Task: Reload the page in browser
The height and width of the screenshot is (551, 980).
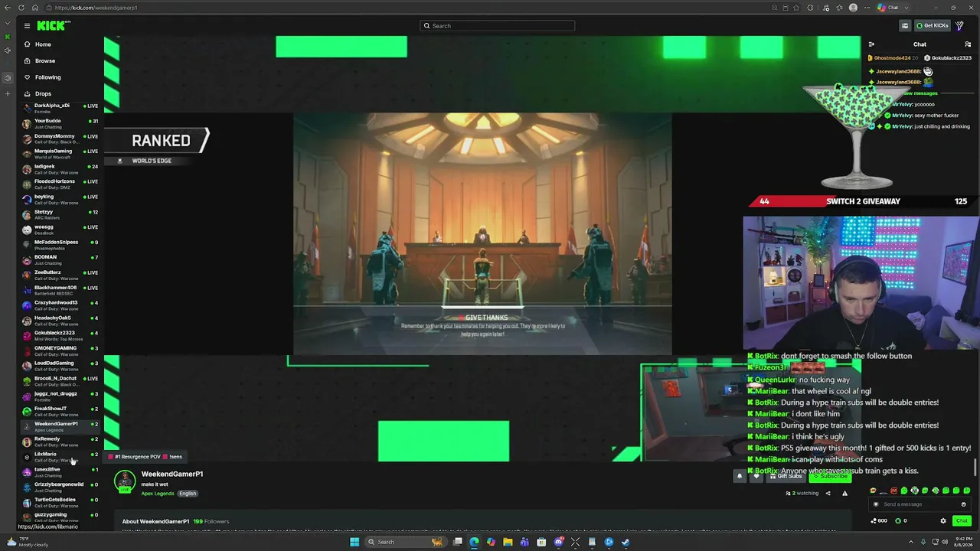Action: point(21,8)
